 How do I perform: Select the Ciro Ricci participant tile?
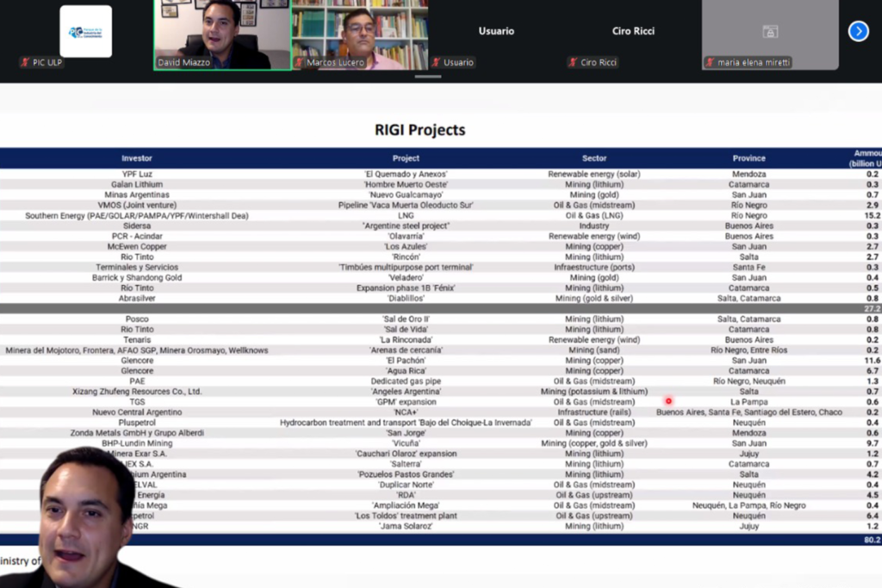pyautogui.click(x=633, y=32)
